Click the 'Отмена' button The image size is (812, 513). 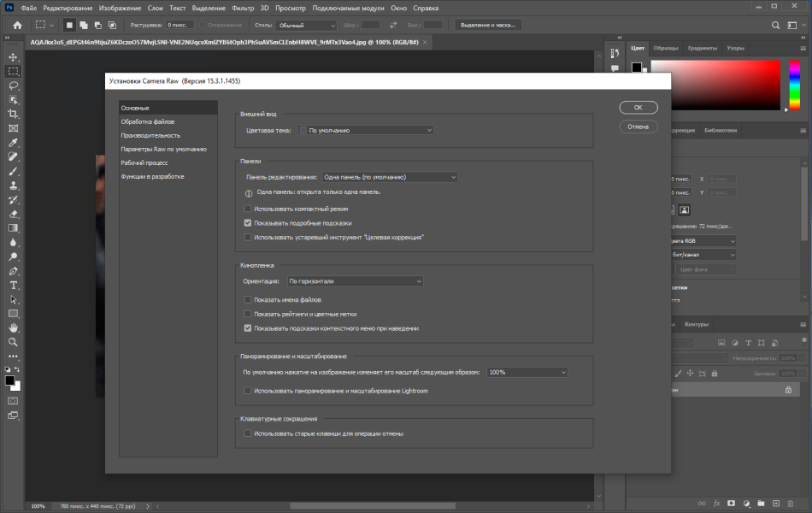coord(638,127)
